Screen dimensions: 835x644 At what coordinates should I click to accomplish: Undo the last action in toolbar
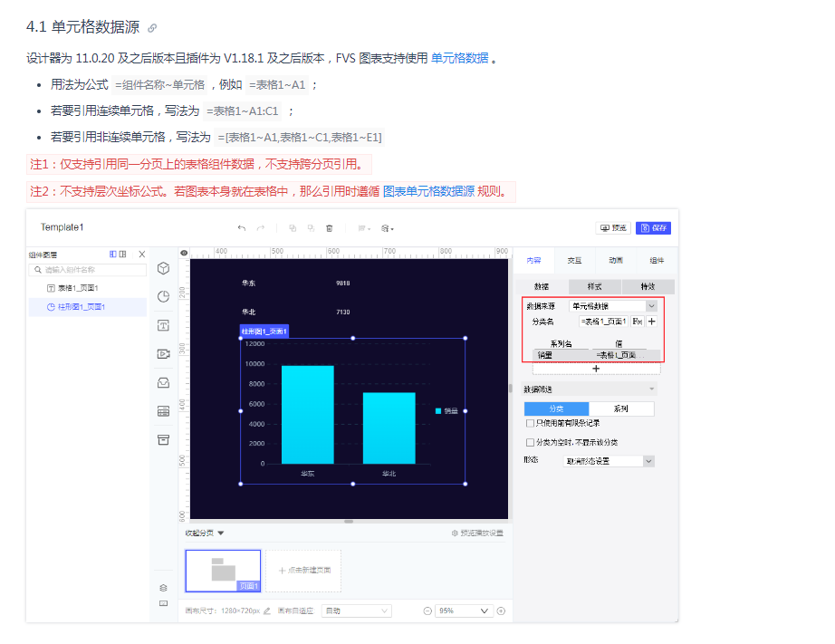242,228
